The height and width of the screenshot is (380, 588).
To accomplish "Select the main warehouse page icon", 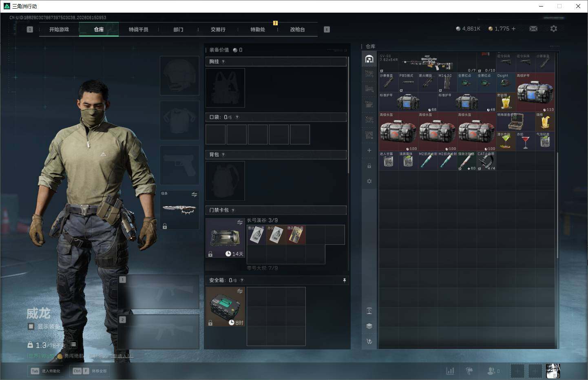I will coord(369,59).
